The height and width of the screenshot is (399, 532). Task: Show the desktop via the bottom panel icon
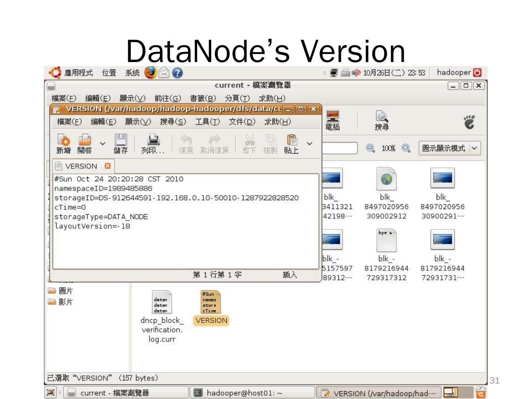coord(51,392)
